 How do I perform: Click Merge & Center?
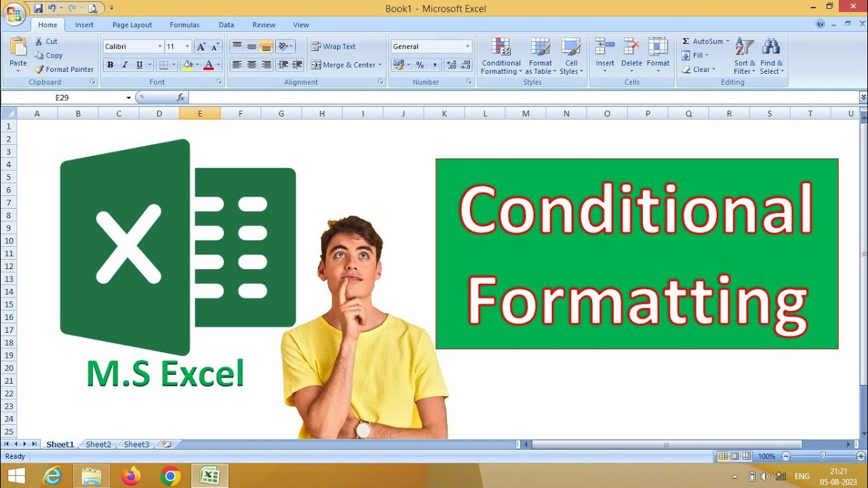[x=344, y=65]
